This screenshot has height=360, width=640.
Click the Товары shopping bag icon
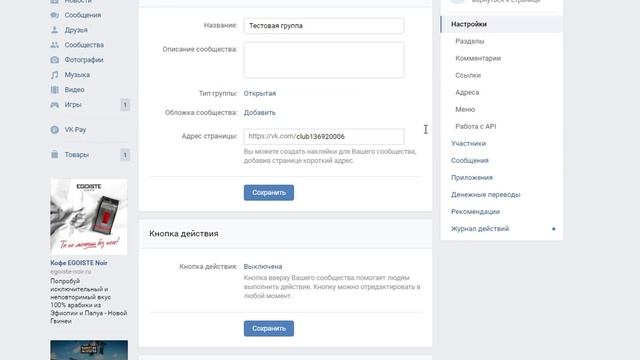[55, 155]
